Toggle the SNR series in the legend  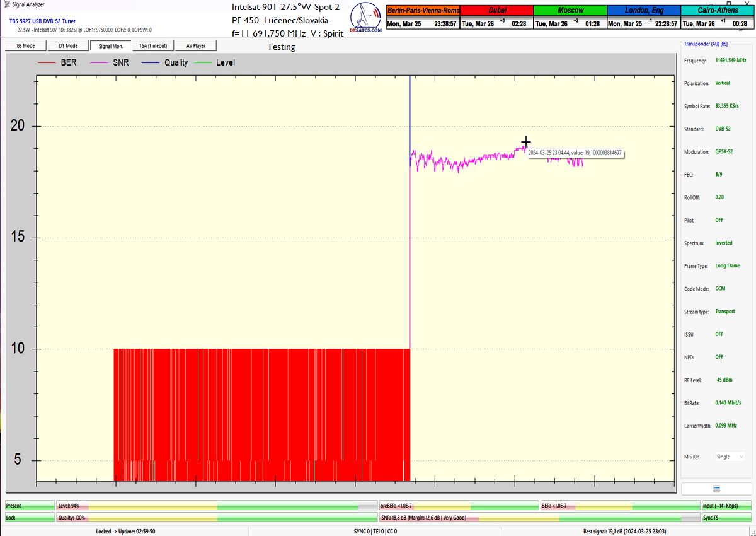tap(110, 62)
